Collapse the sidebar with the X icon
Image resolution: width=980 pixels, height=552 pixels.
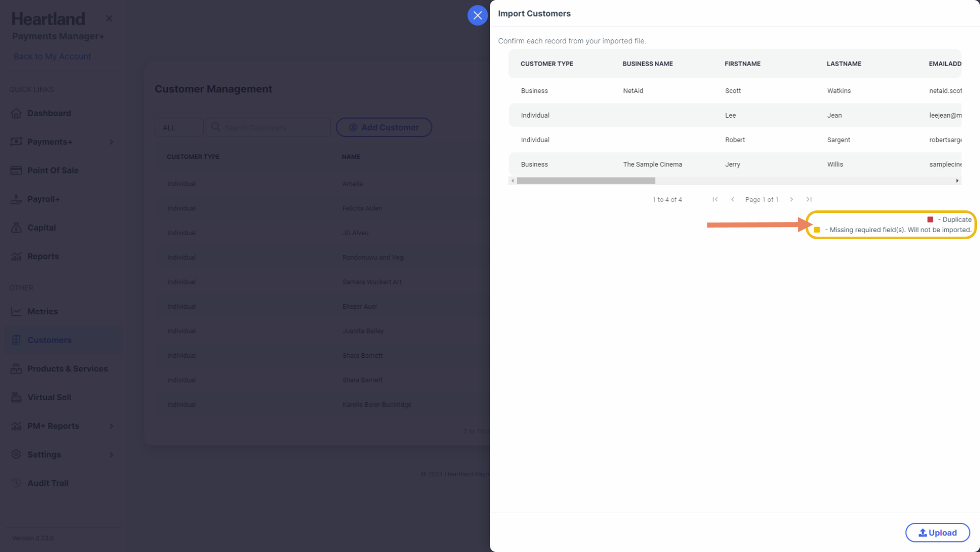[109, 19]
